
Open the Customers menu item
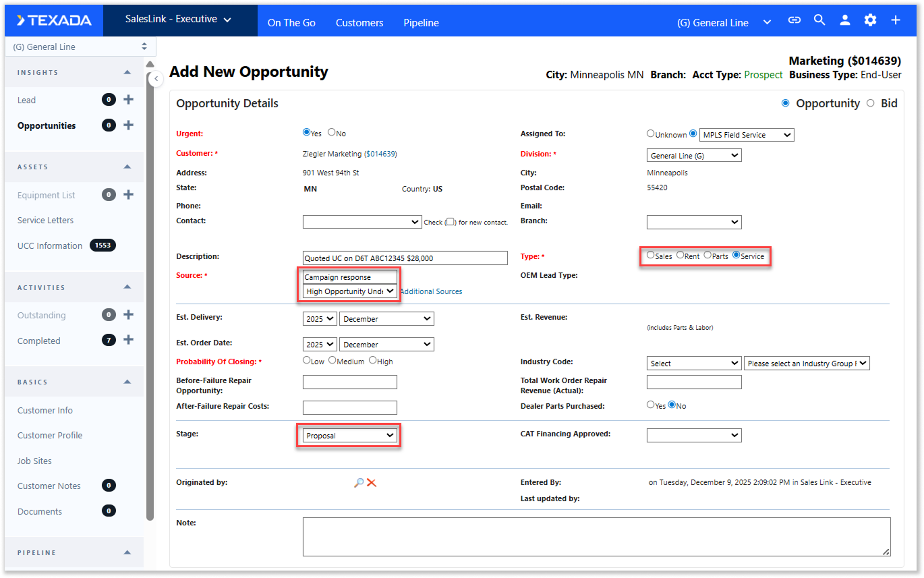(359, 23)
